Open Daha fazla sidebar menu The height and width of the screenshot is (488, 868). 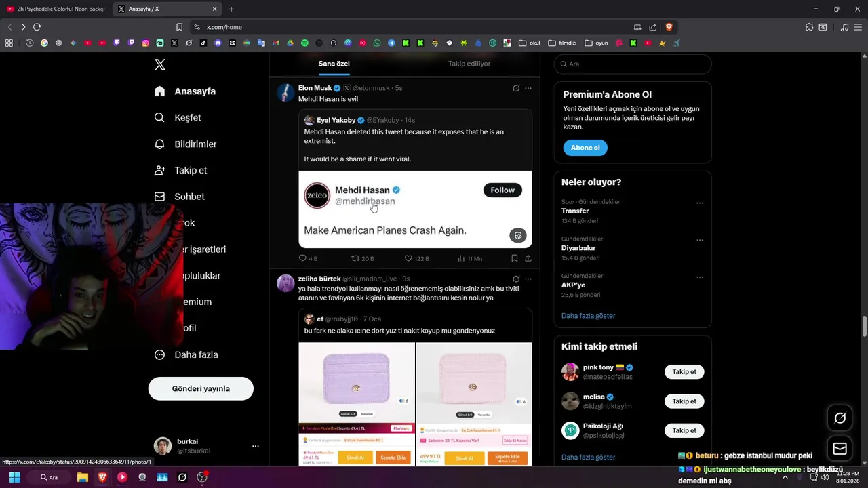point(186,354)
